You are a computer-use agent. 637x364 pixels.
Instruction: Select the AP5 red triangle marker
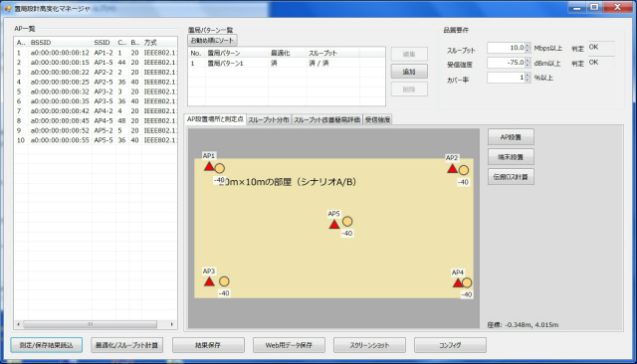coord(334,225)
